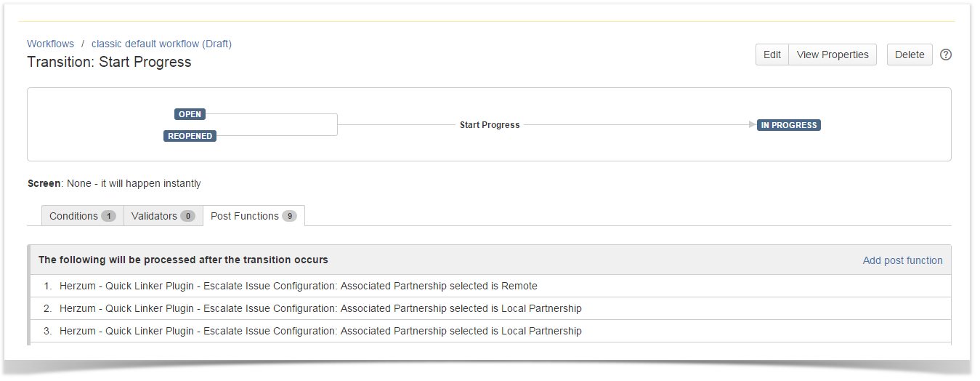Select post function 1 with Remote partnership
980x381 pixels.
[298, 286]
